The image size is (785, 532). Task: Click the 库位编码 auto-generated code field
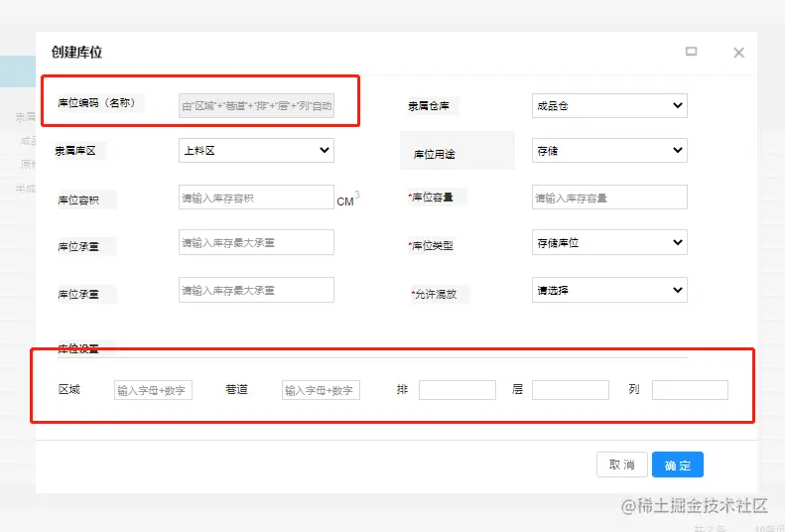point(256,105)
